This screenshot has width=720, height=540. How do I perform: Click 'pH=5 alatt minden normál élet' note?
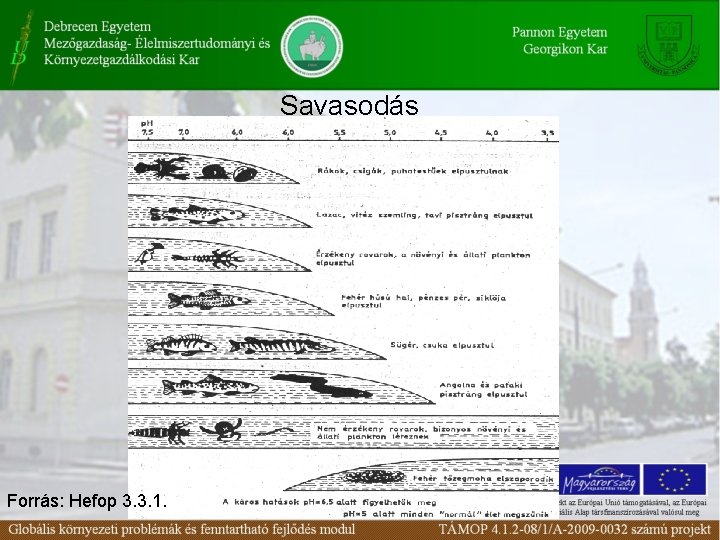pos(445,514)
